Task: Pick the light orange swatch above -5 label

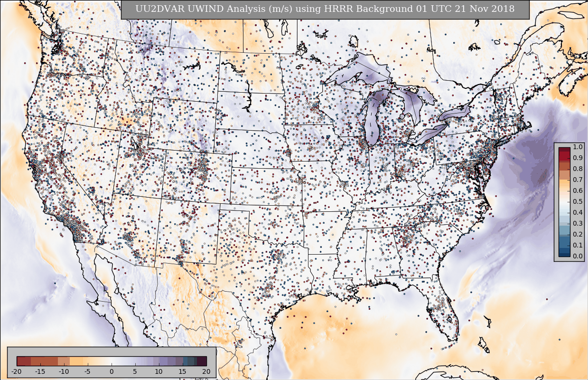Action: pos(88,361)
